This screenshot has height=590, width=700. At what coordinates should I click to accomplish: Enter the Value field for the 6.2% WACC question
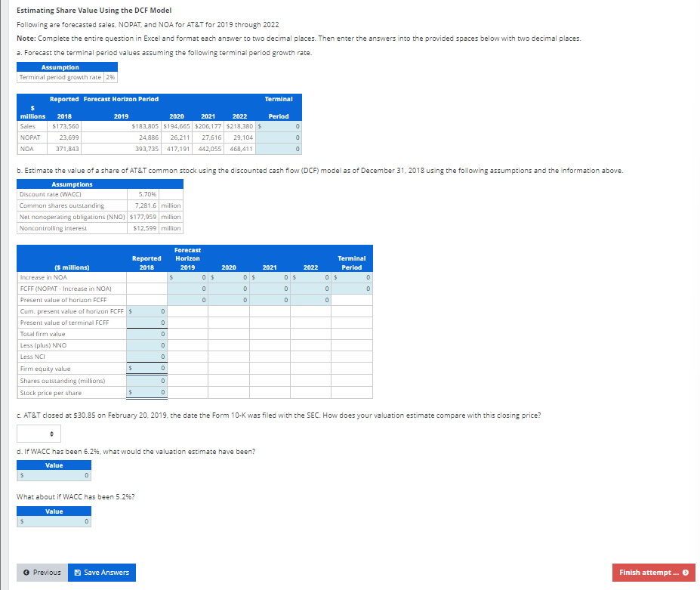(53, 476)
